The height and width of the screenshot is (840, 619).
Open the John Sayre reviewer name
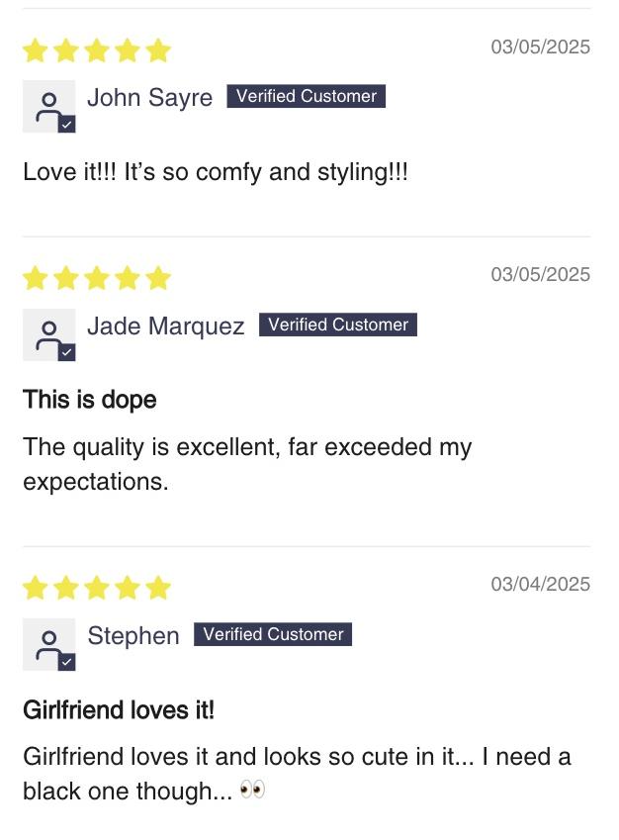(x=150, y=98)
